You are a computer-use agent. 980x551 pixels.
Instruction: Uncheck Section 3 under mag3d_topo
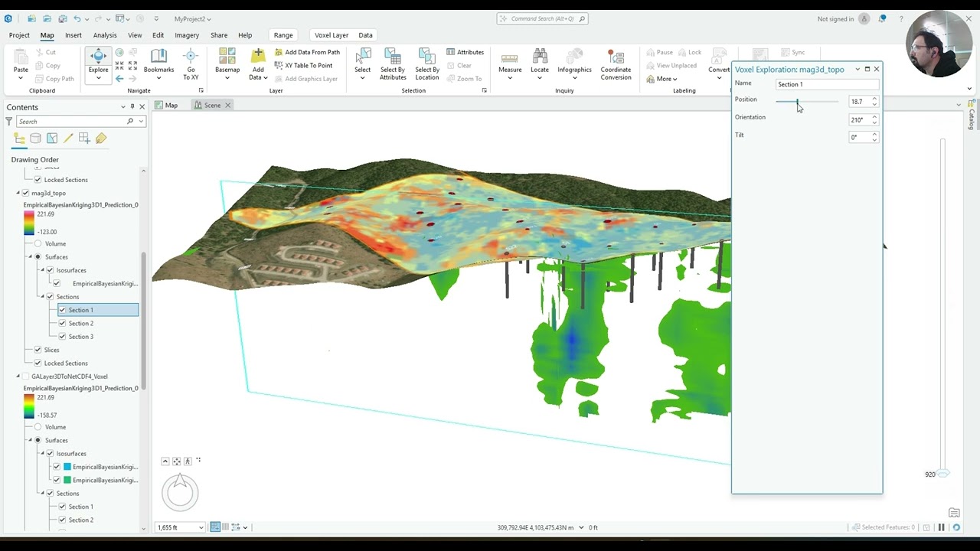[63, 337]
